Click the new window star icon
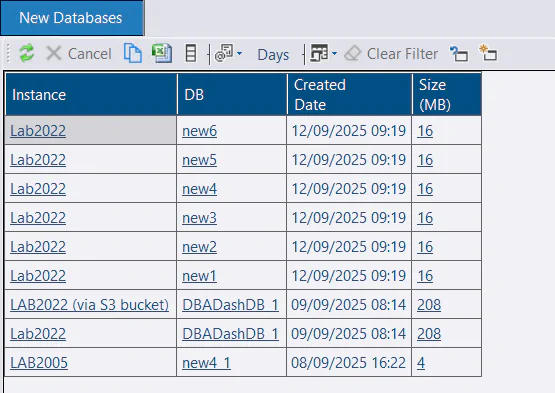 point(488,53)
